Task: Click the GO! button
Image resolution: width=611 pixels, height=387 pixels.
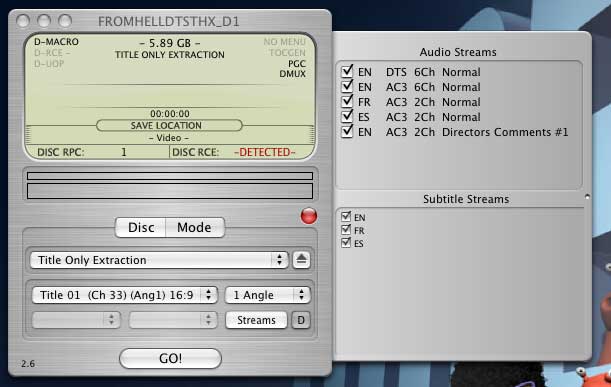Action: pyautogui.click(x=170, y=358)
